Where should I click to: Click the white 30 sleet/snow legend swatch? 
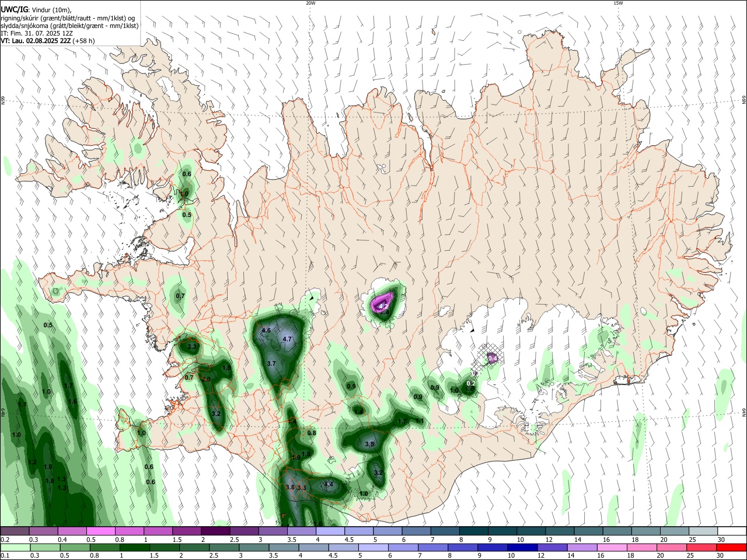tap(732, 531)
